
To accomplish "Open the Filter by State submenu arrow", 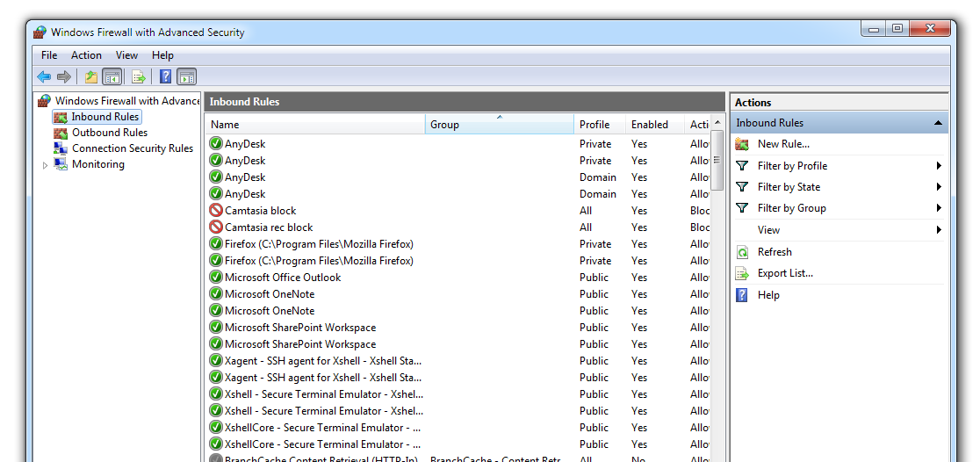I will pos(939,187).
